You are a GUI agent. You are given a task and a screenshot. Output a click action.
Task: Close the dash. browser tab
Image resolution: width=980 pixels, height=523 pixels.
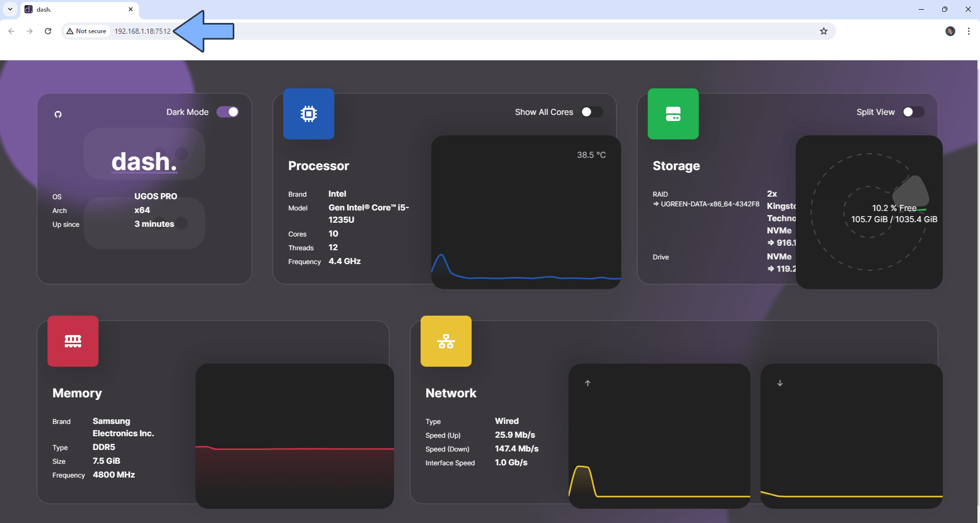tap(131, 9)
